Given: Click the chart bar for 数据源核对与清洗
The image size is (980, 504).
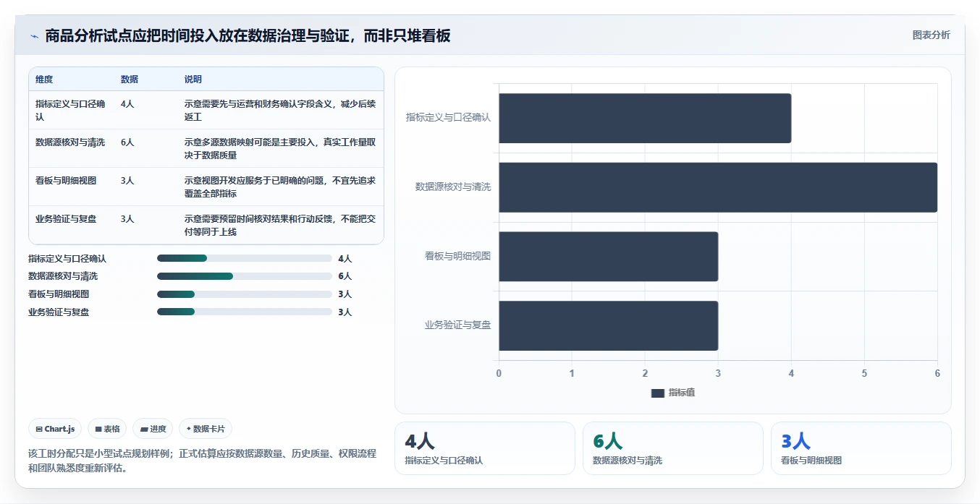Looking at the screenshot, I should tap(718, 187).
